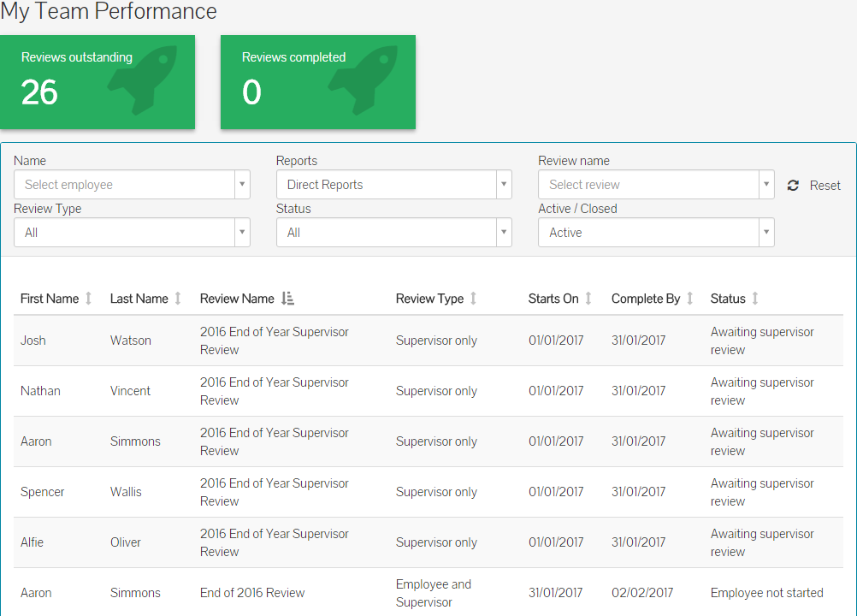Open the Name select employee dropdown
The height and width of the screenshot is (616, 857).
132,185
